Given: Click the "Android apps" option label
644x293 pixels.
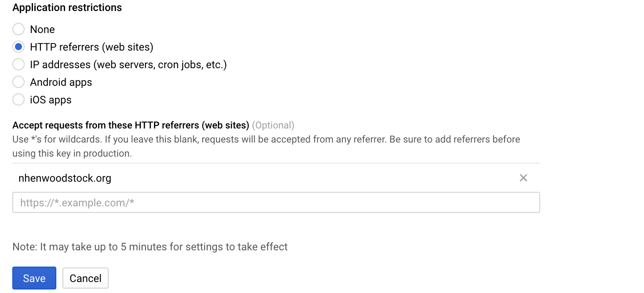Looking at the screenshot, I should 61,82.
